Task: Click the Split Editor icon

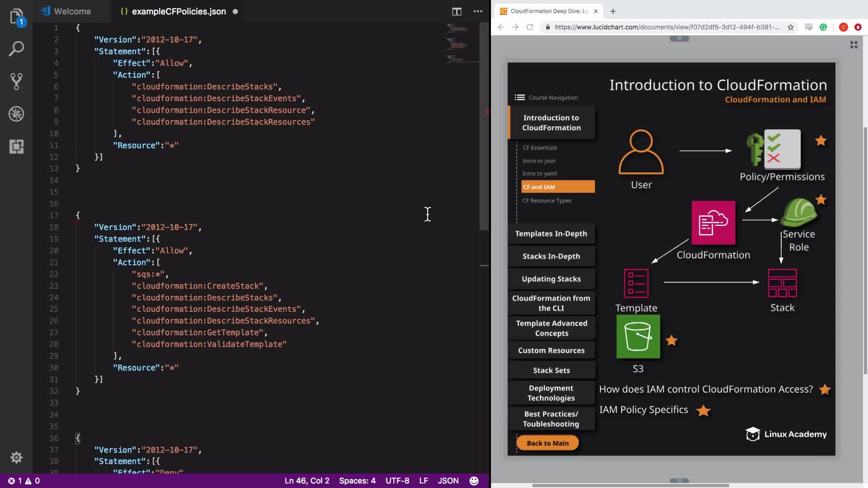Action: coord(457,11)
